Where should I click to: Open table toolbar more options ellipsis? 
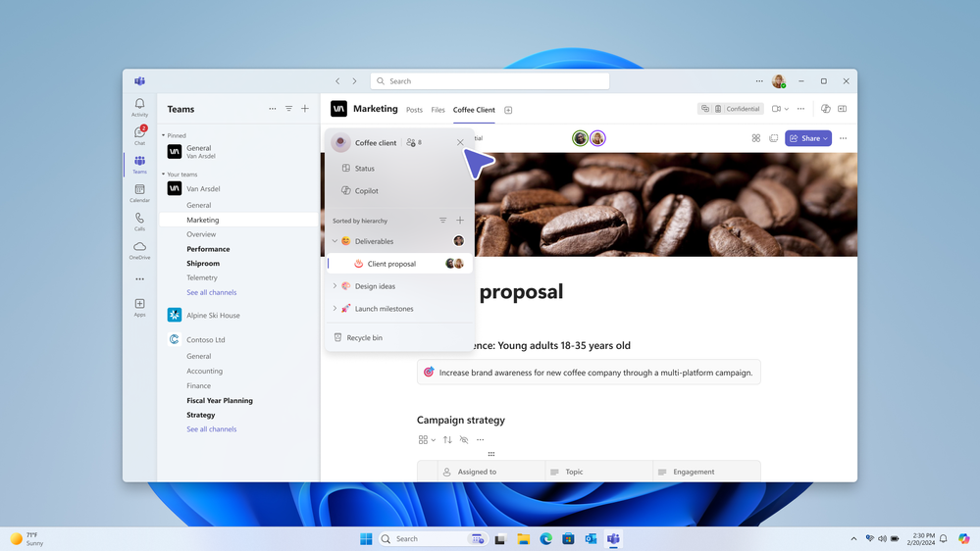click(480, 440)
